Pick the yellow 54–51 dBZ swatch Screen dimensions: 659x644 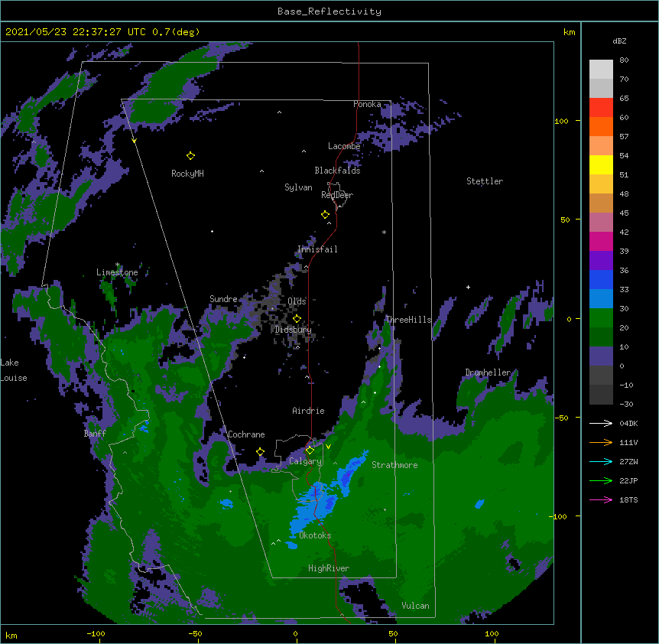pos(601,164)
